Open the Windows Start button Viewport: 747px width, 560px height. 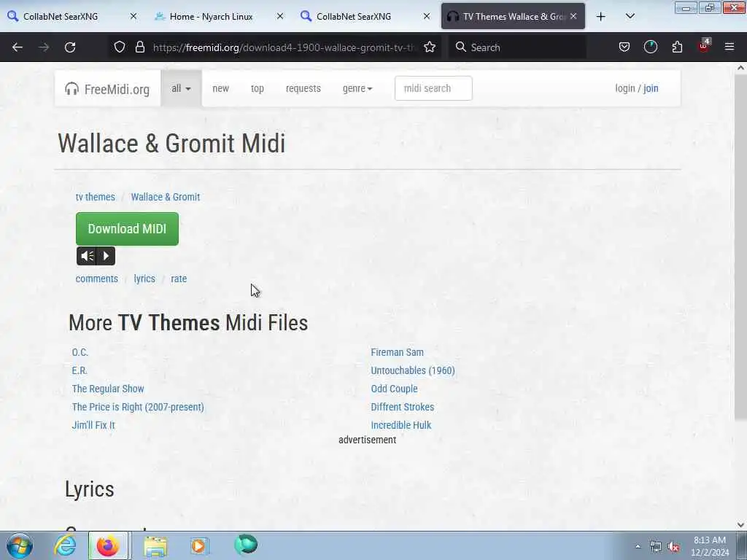click(x=20, y=545)
